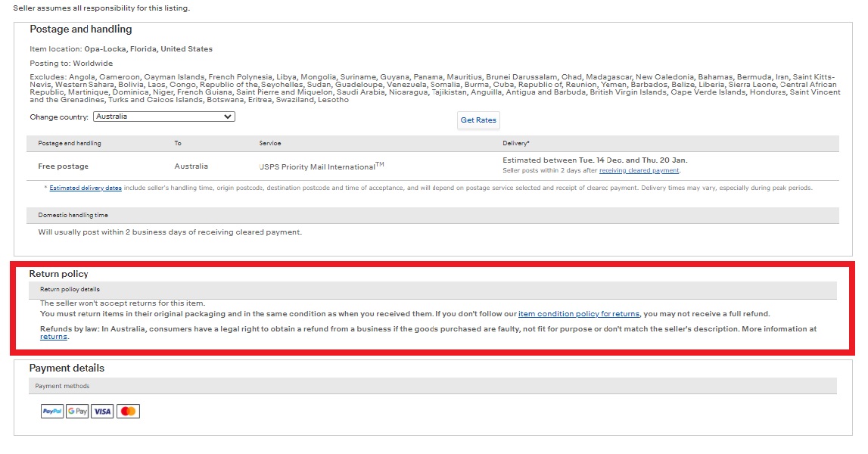
Task: Open the receiving cleared payment link
Action: click(639, 170)
